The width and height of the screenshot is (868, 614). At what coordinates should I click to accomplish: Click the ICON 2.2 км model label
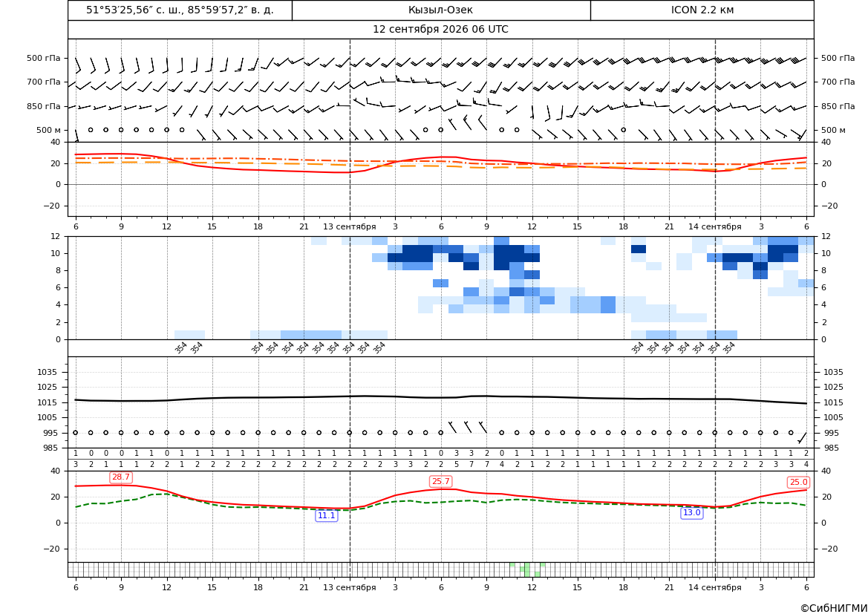coord(702,10)
